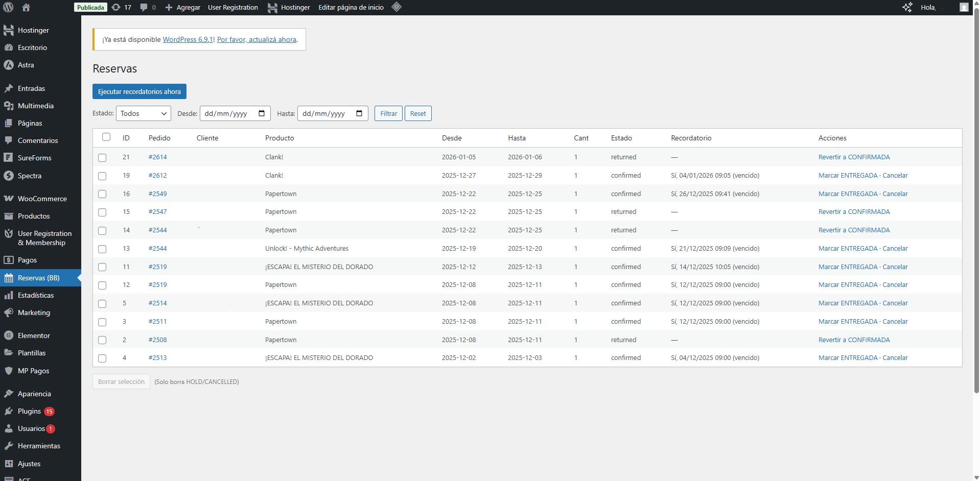
Task: Check the box for reservation ID 21
Action: coord(102,158)
